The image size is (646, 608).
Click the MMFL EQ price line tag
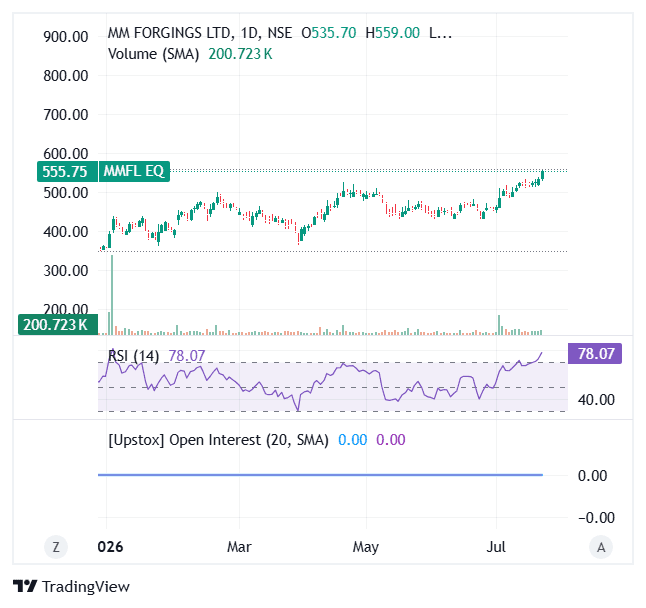[x=134, y=171]
